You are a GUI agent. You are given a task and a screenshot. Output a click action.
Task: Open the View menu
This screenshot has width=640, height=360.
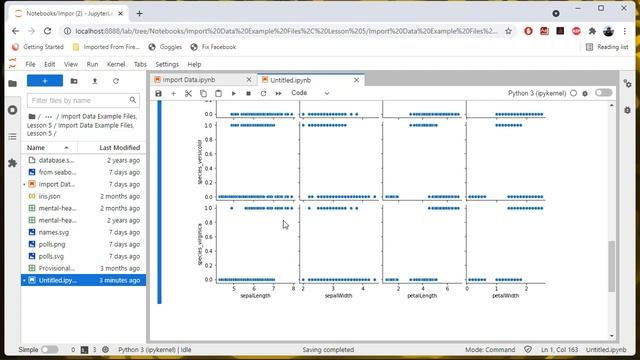click(x=71, y=64)
